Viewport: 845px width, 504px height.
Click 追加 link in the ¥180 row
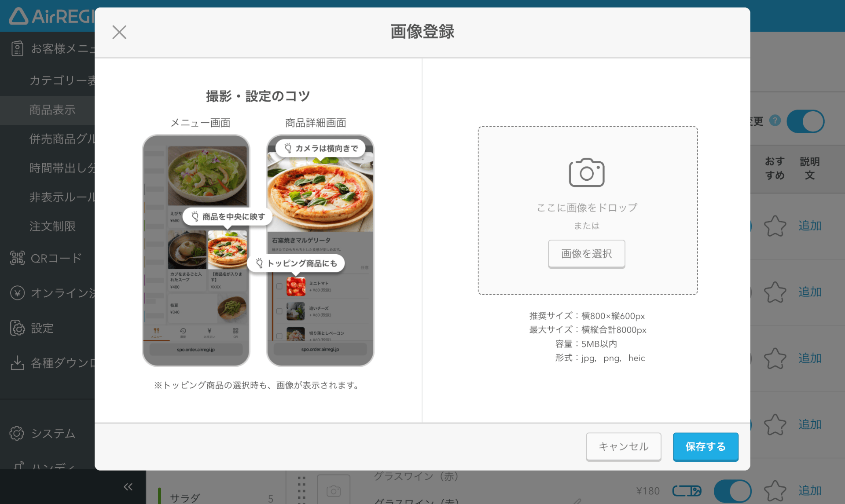[810, 490]
